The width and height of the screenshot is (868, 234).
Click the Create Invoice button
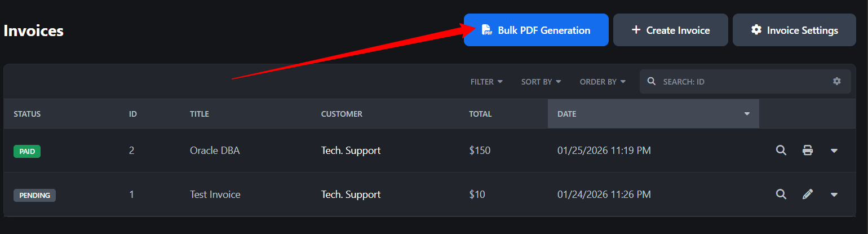tap(670, 30)
